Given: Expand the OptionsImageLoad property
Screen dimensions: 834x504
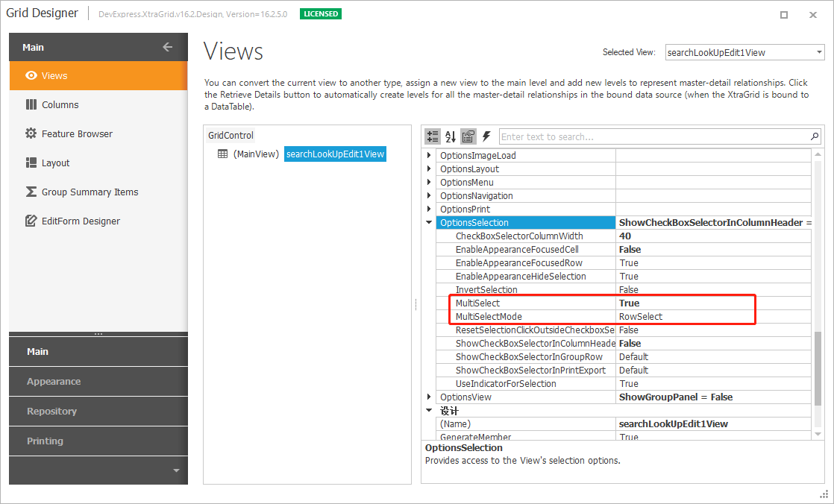Looking at the screenshot, I should click(x=429, y=155).
